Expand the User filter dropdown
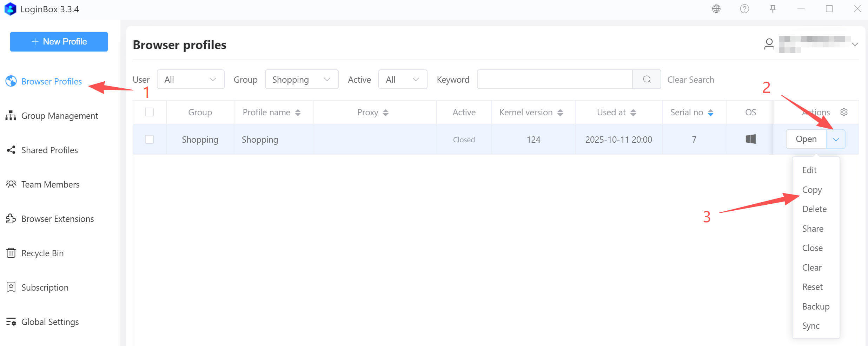The height and width of the screenshot is (346, 868). tap(190, 80)
